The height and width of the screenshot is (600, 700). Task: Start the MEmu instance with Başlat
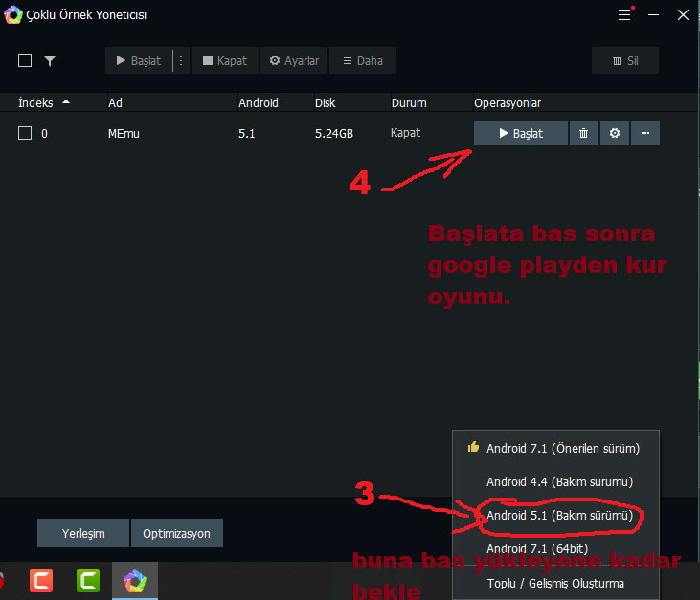click(521, 133)
